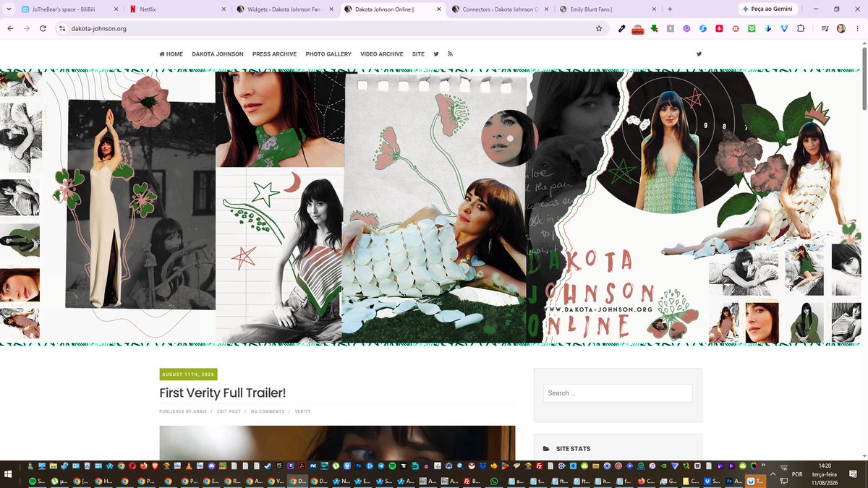
Task: Click the blue down-arrow downloader extension
Action: click(x=768, y=28)
